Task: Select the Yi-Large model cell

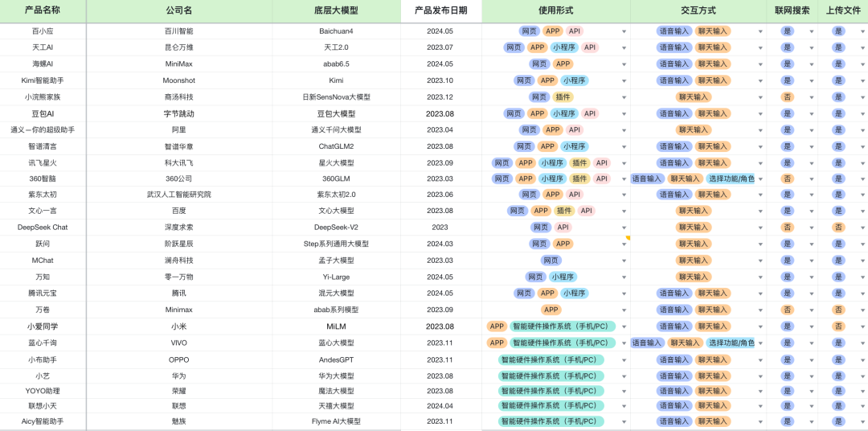Action: [336, 277]
